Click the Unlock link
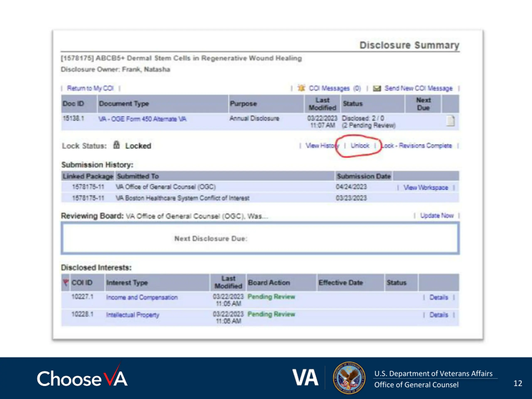Image resolution: width=532 pixels, height=399 pixels. coord(360,146)
